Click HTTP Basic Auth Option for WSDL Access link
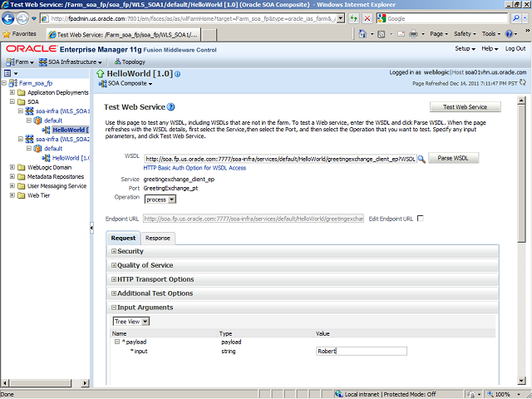Viewport: 532px width, 399px height. 195,168
